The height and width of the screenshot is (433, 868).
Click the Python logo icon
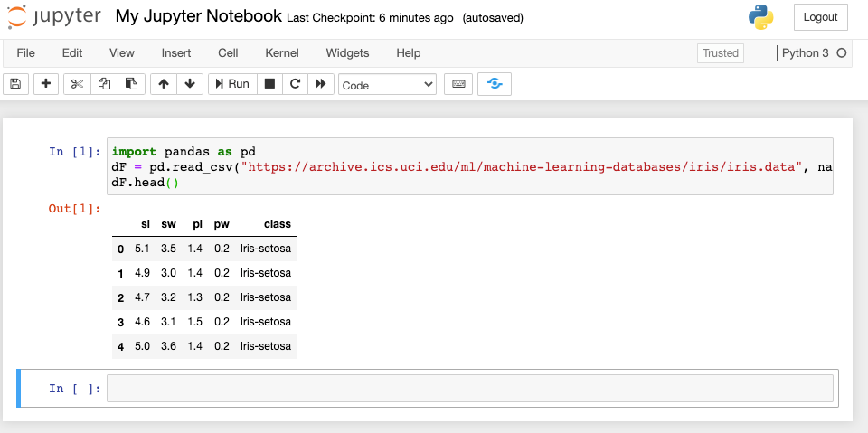point(760,17)
